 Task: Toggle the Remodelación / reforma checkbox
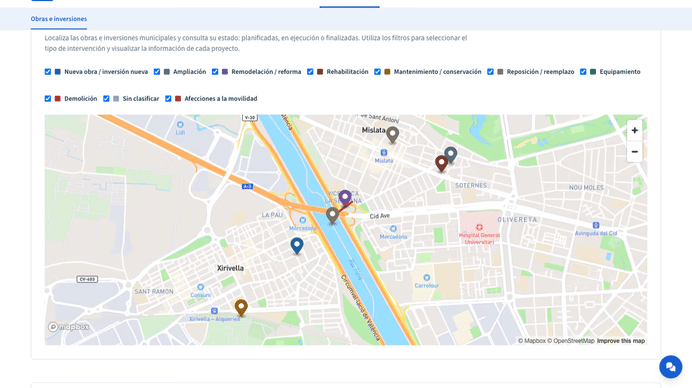(x=215, y=72)
